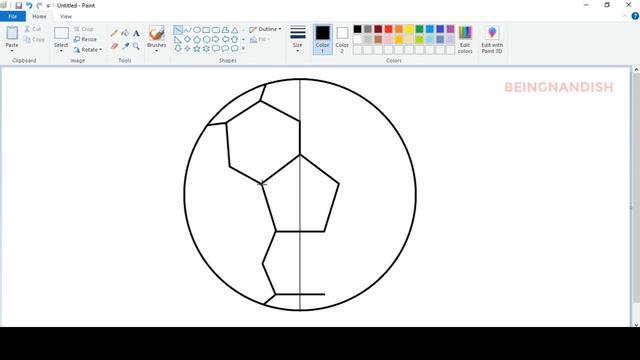640x360 pixels.
Task: Open the Paste dropdown arrow
Action: pyautogui.click(x=12, y=51)
